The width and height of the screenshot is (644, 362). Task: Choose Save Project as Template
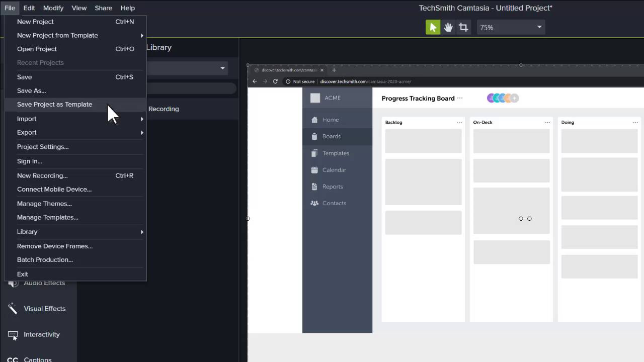(75, 104)
